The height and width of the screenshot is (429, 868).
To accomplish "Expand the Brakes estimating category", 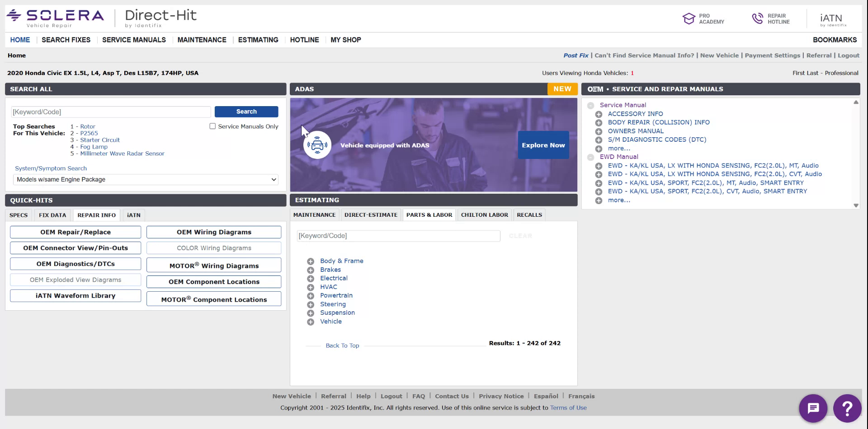I will click(x=311, y=270).
